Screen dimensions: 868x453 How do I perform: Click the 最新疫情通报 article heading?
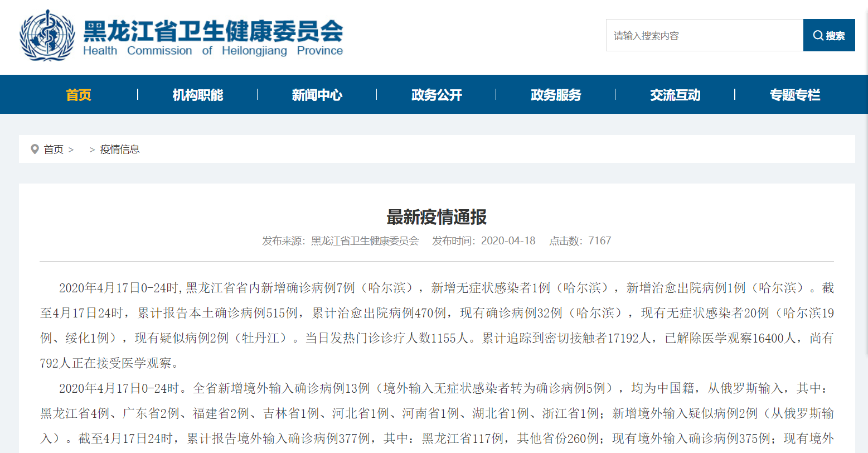[437, 217]
